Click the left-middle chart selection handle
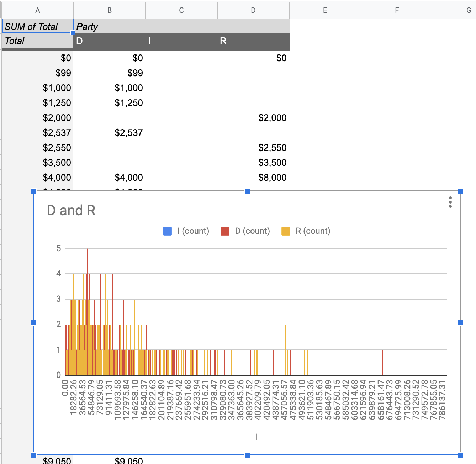The height and width of the screenshot is (464, 476). click(34, 323)
